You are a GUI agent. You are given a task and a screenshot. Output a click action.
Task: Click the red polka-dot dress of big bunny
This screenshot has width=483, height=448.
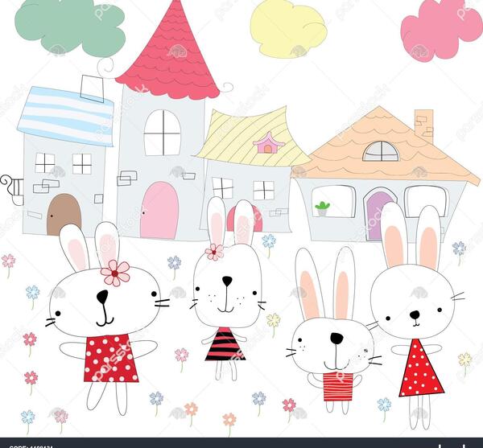tap(111, 358)
